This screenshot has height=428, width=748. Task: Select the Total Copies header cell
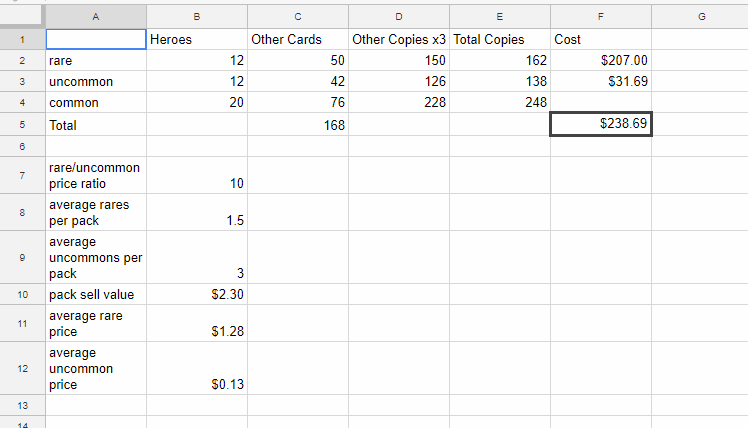tap(499, 39)
